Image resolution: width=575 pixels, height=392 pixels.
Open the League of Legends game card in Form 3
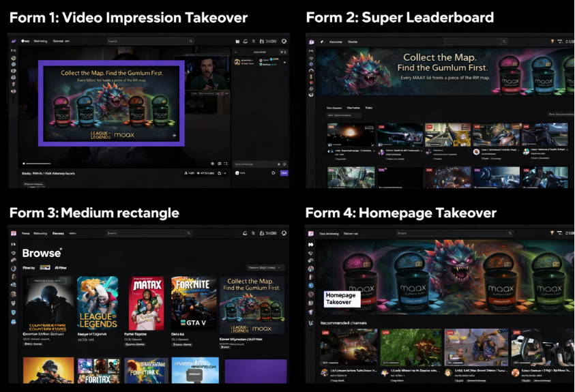(x=98, y=303)
